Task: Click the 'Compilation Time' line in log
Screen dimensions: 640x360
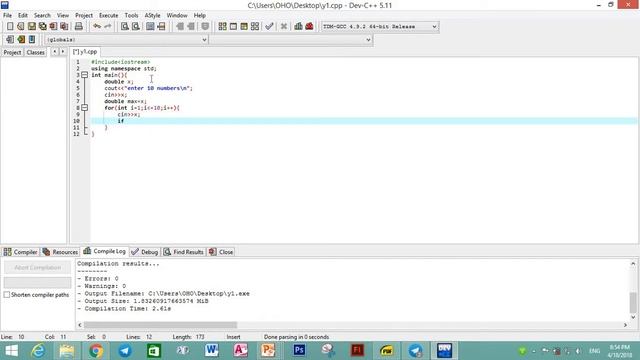Action: 124,309
